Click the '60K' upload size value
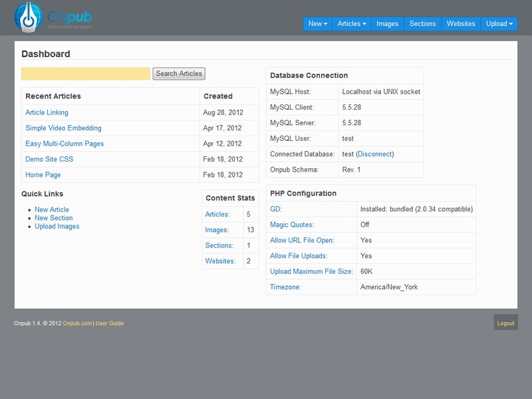 point(366,271)
